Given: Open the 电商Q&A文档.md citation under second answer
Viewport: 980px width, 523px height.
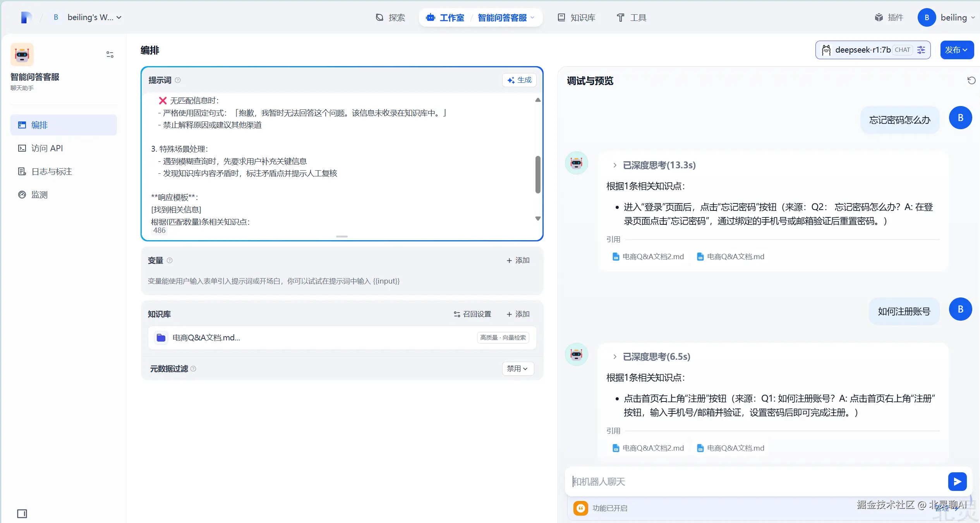Looking at the screenshot, I should pyautogui.click(x=731, y=448).
